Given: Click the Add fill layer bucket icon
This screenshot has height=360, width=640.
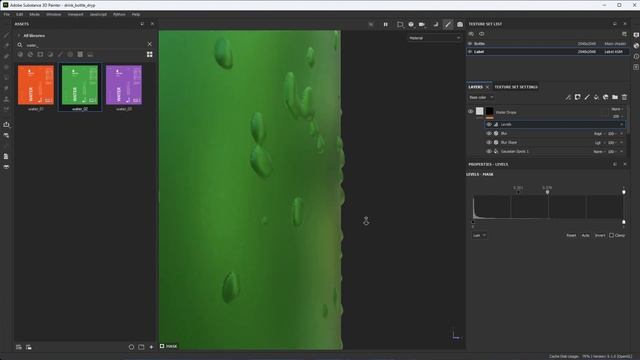Looking at the screenshot, I should click(596, 97).
